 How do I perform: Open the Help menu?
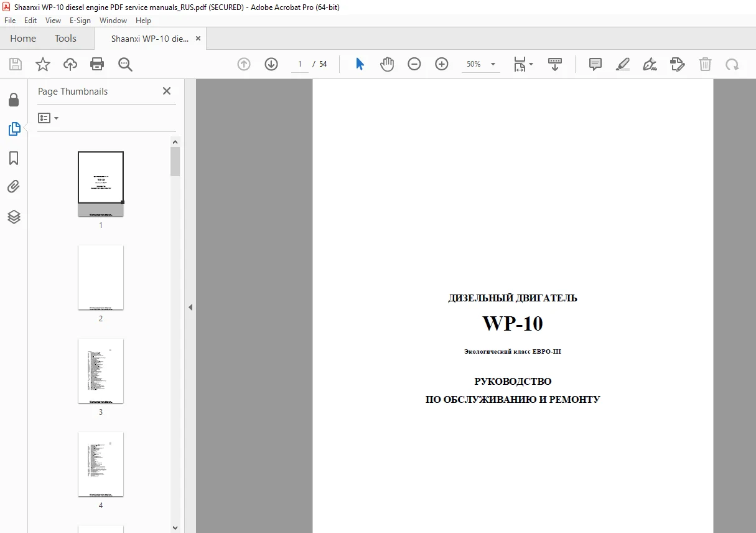(144, 21)
